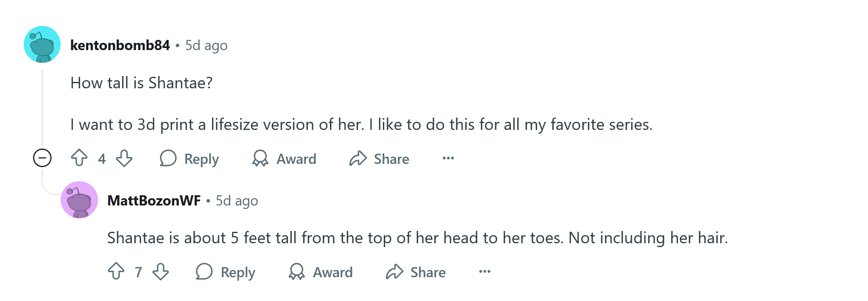Open more options for MattBozonWF's reply

click(485, 272)
